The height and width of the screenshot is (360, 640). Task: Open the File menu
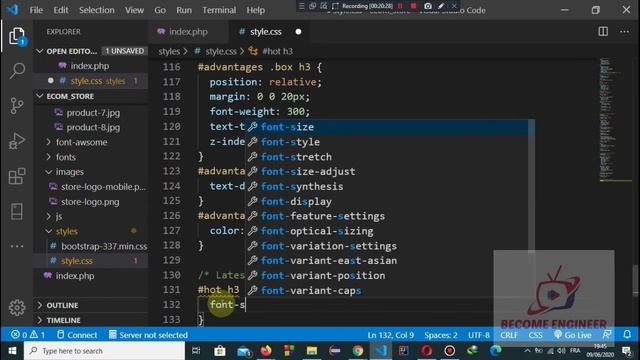36,10
